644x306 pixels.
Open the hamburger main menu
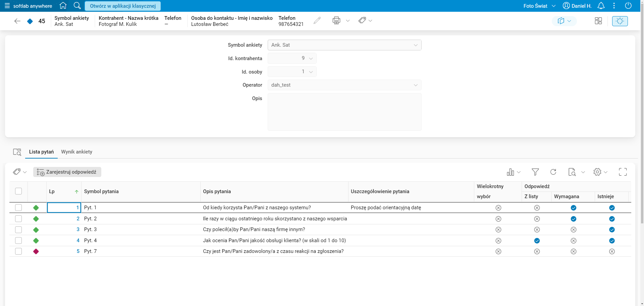pos(7,6)
